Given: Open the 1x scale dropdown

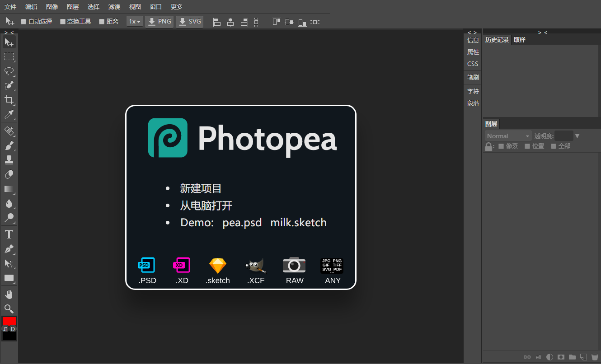Looking at the screenshot, I should pos(135,21).
